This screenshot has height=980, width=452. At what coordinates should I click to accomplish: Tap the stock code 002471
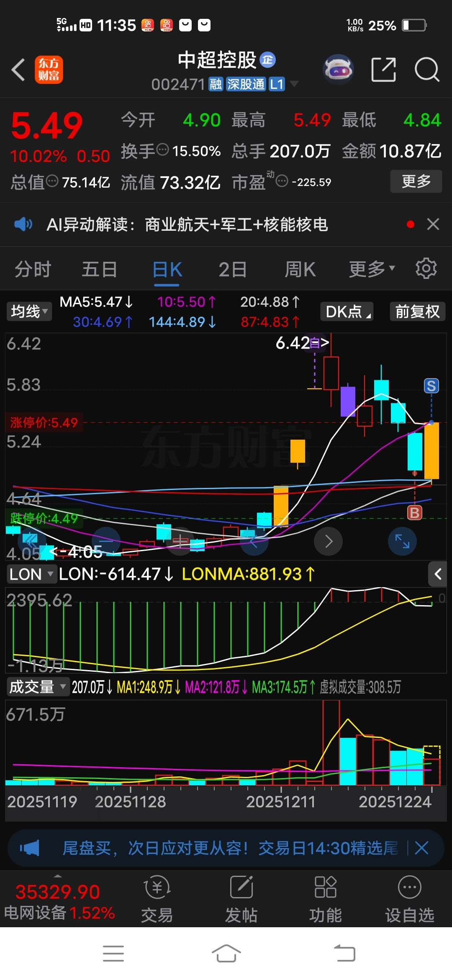point(178,84)
